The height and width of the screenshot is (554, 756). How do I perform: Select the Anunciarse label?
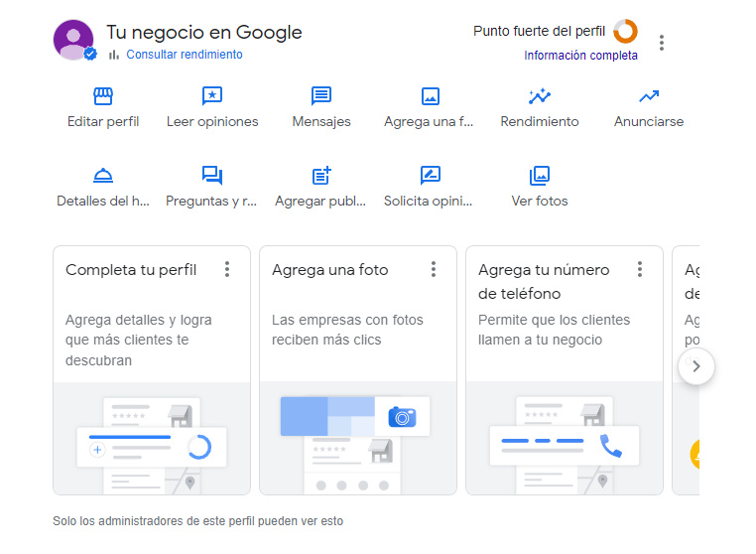pos(649,121)
